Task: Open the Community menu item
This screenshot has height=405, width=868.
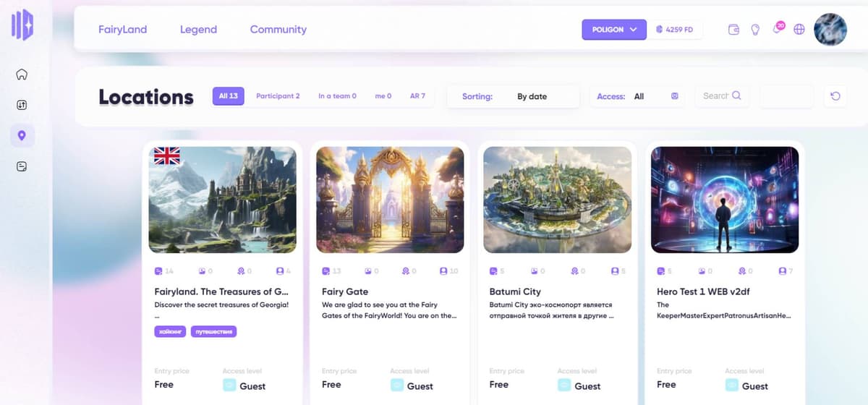Action: click(278, 30)
